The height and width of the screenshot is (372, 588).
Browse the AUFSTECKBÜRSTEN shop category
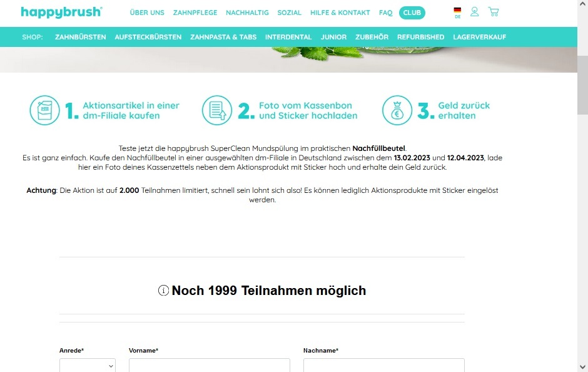click(x=148, y=37)
